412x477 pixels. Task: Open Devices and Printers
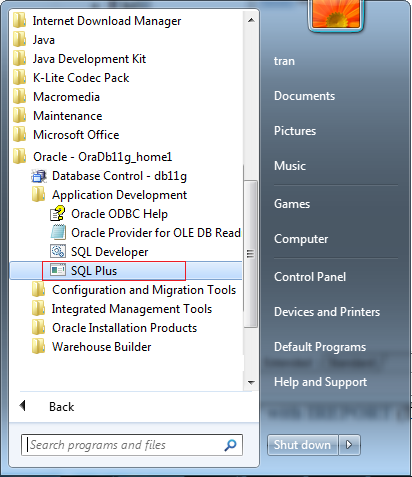tap(327, 312)
